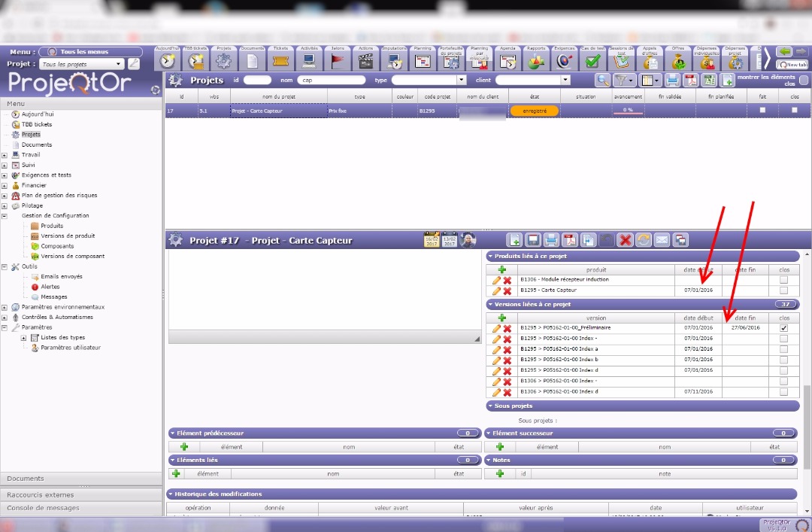Click the Planning toolbar icon
Screen dimensions: 812x532
click(423, 61)
